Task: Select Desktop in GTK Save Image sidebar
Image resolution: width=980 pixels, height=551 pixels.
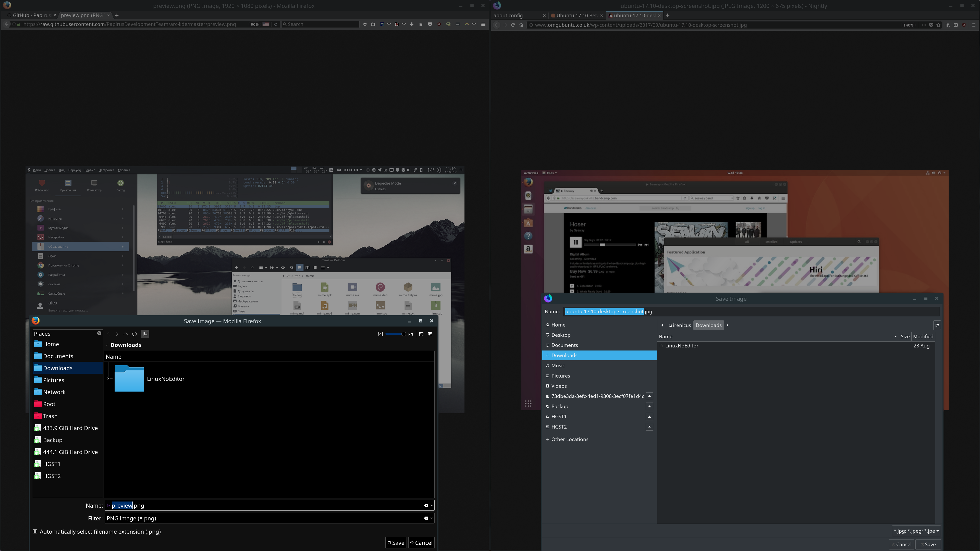Action: pyautogui.click(x=599, y=335)
